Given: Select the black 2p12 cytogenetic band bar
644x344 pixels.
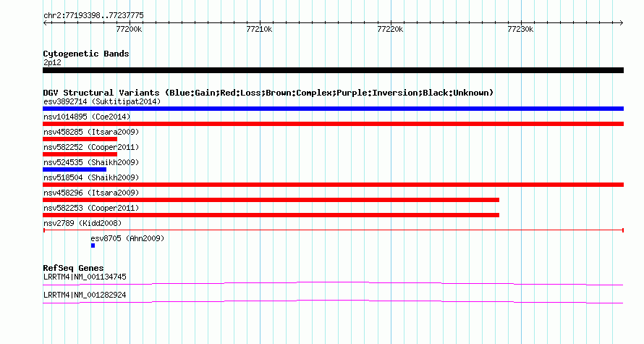Looking at the screenshot, I should [x=333, y=71].
